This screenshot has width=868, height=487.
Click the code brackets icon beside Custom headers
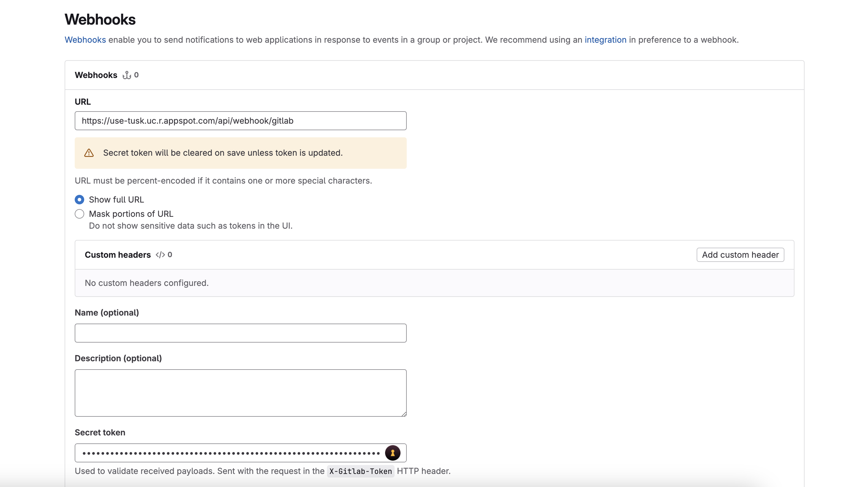click(160, 255)
